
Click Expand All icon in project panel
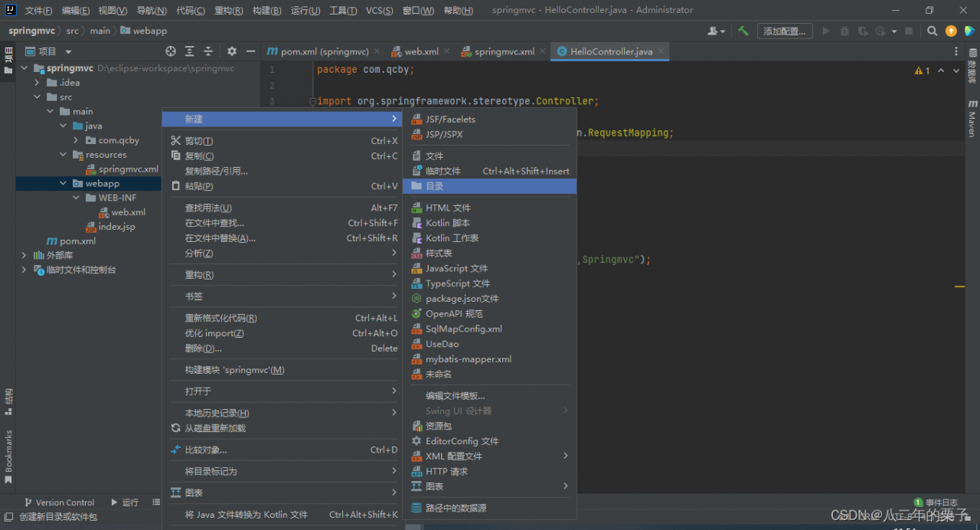[x=190, y=51]
